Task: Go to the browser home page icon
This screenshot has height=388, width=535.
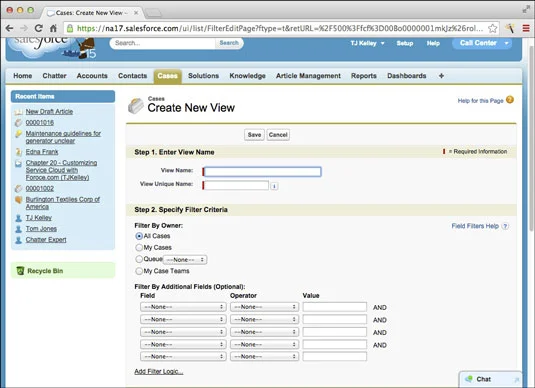Action: coord(53,28)
